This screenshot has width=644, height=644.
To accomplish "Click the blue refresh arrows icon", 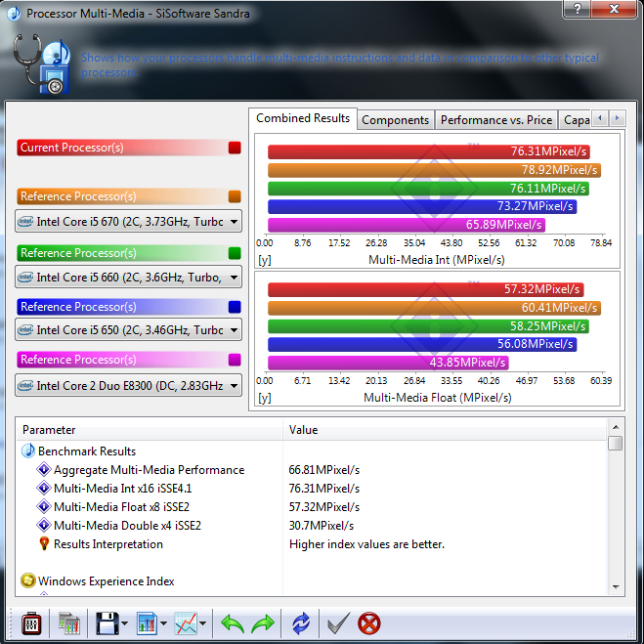I will tap(301, 623).
